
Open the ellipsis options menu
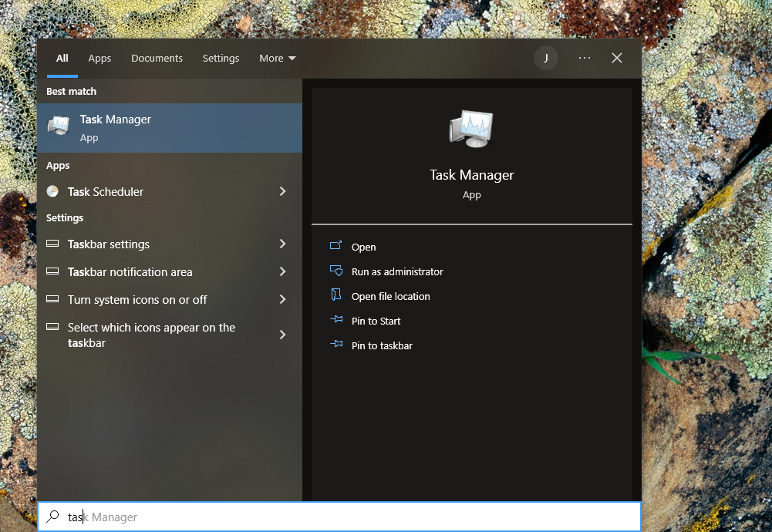(584, 58)
